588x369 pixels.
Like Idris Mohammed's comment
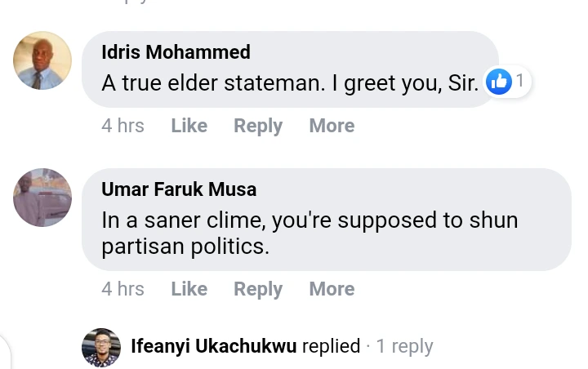189,126
